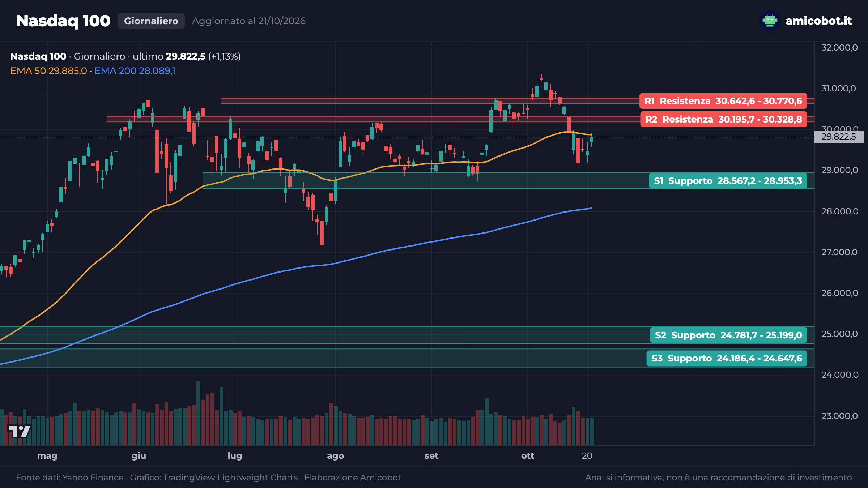Viewport: 868px width, 488px height.
Task: Click the amicobot robot logo icon
Action: click(770, 21)
